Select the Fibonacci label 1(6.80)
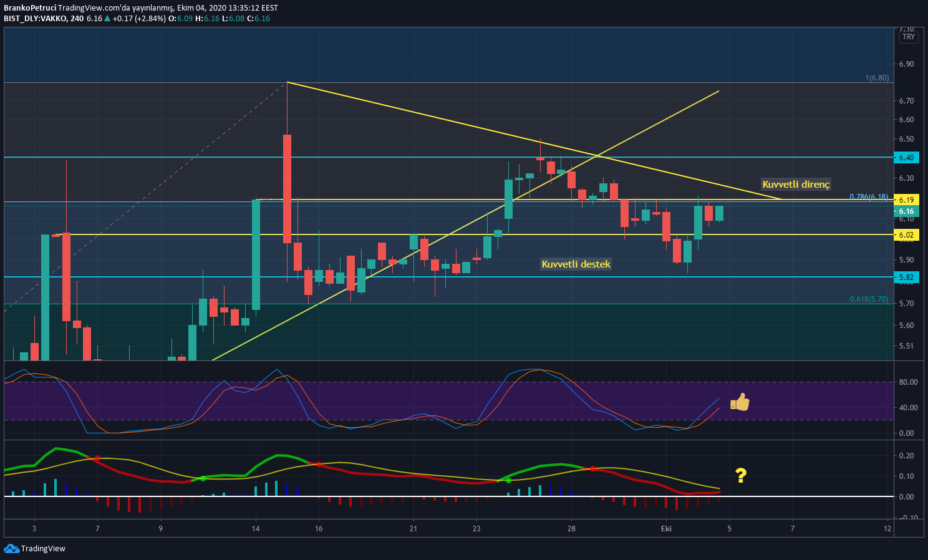928x560 pixels. (877, 78)
